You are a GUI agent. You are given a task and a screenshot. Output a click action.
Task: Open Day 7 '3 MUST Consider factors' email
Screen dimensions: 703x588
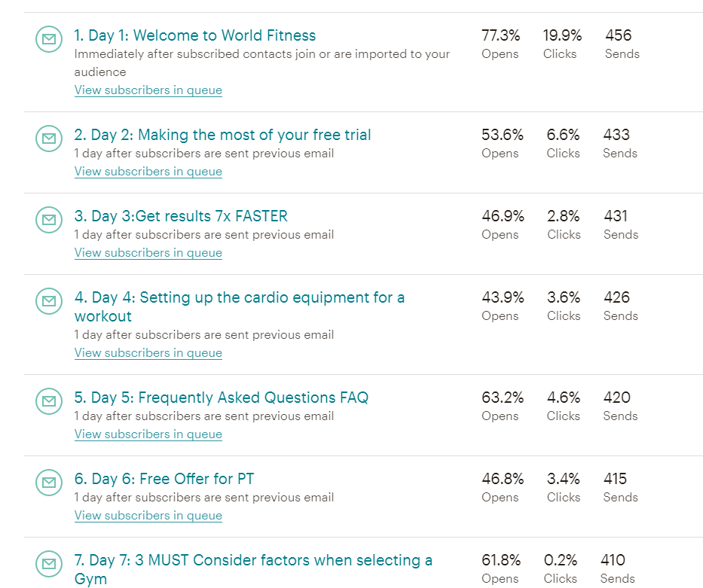252,560
